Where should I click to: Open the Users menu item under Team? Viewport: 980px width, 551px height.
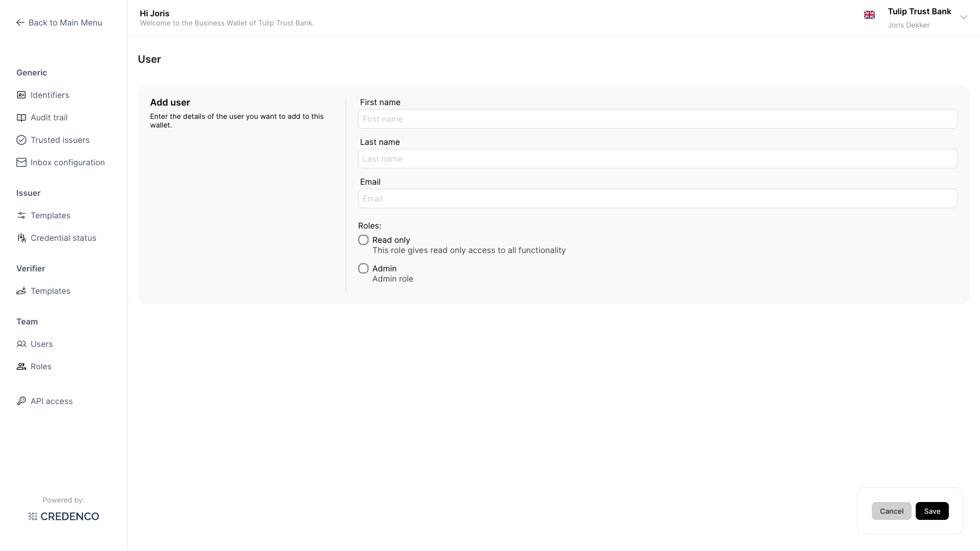tap(41, 344)
